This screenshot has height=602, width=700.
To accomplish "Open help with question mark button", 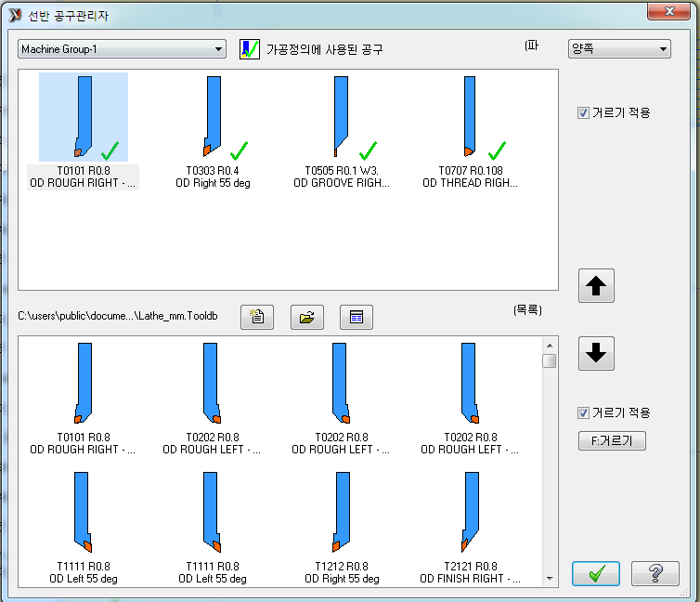I will click(x=655, y=573).
